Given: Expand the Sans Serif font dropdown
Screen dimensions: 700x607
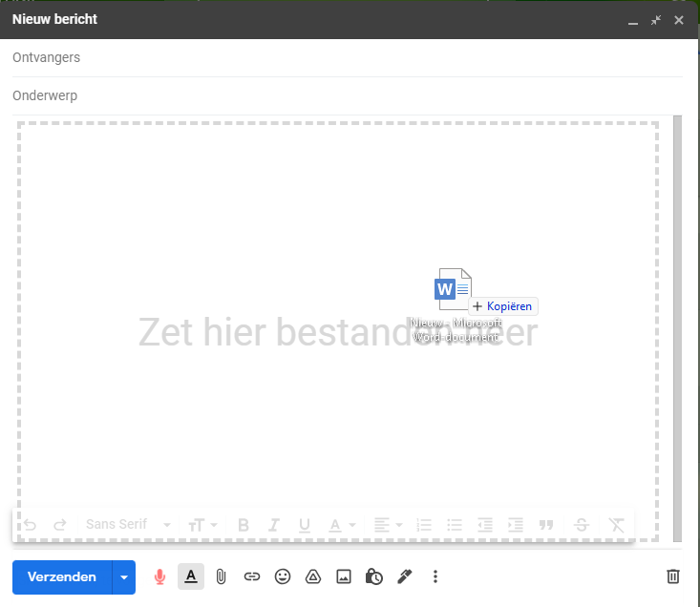Looking at the screenshot, I should 128,524.
